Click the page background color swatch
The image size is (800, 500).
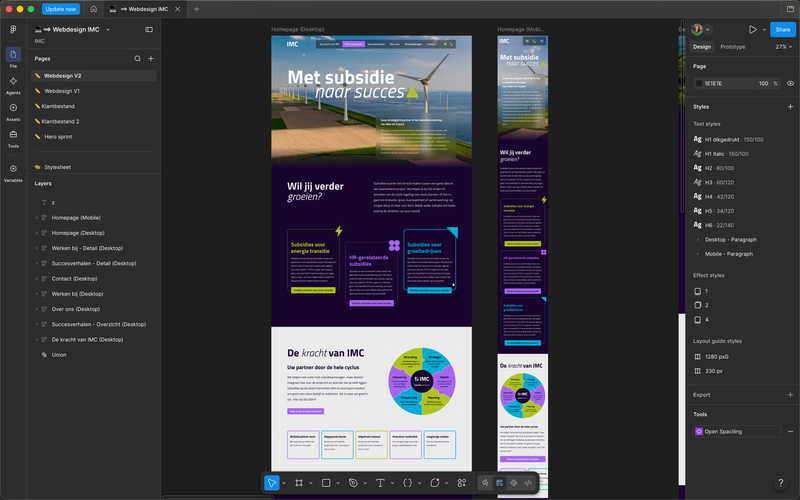pyautogui.click(x=699, y=83)
